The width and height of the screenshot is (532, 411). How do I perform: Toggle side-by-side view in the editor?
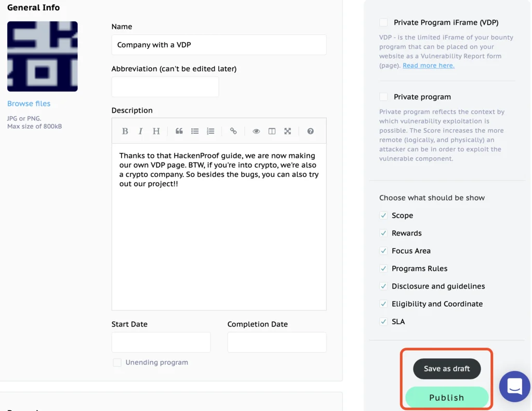(272, 131)
